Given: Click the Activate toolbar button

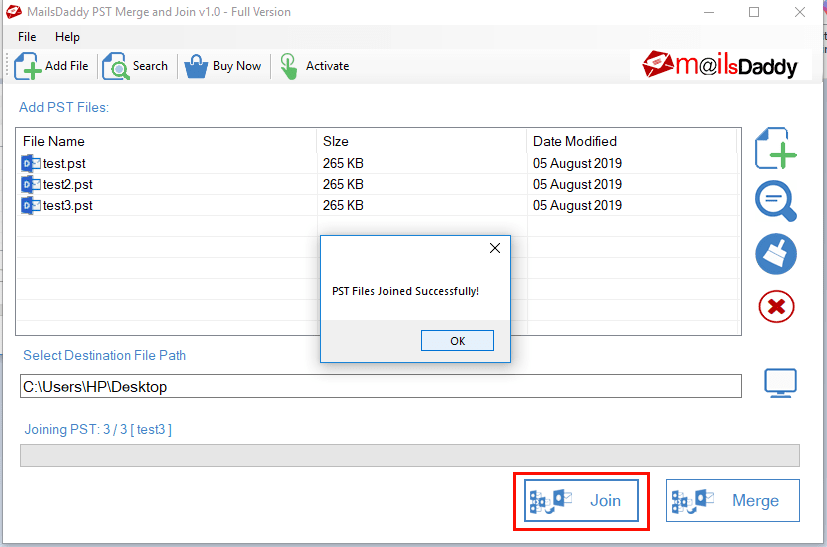Looking at the screenshot, I should (314, 66).
